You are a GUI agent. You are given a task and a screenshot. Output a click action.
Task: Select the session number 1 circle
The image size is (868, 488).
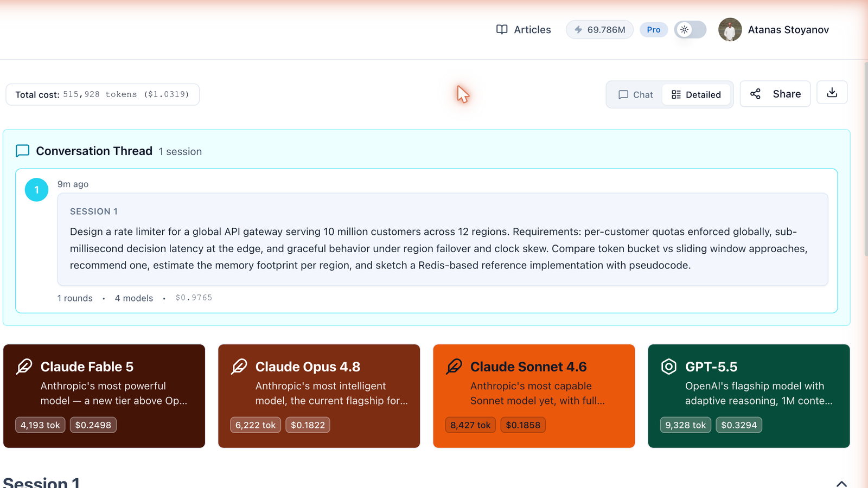pos(37,190)
